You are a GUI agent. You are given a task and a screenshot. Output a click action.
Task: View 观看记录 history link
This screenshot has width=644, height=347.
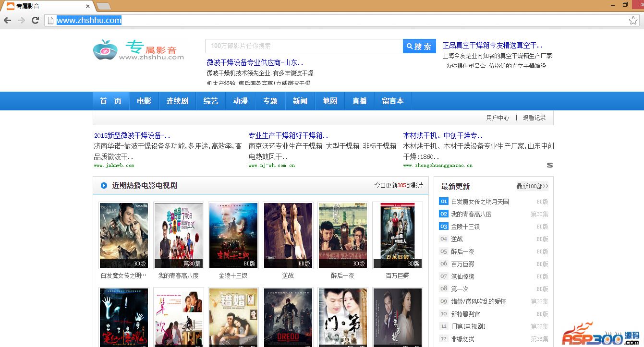(x=534, y=118)
